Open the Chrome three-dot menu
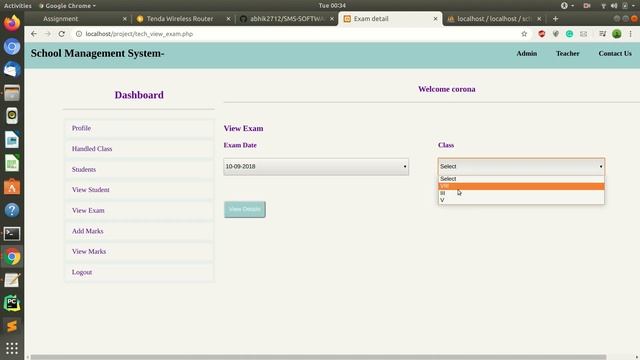 click(631, 34)
